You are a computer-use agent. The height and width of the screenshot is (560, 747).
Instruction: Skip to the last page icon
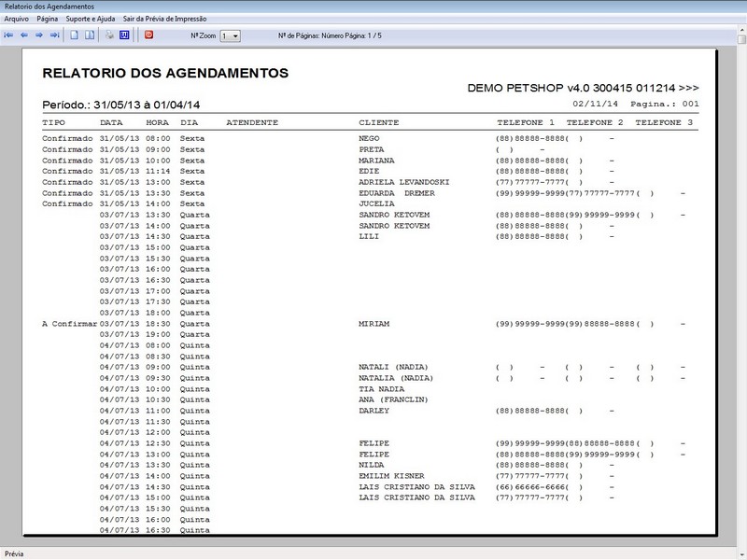click(x=55, y=35)
